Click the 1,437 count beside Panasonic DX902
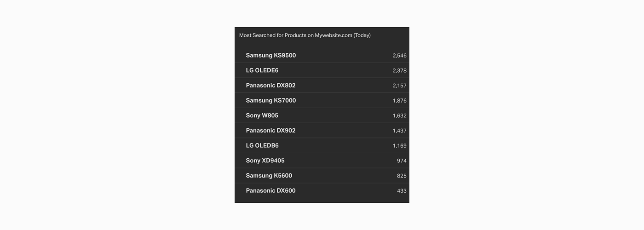The image size is (644, 230). point(399,131)
